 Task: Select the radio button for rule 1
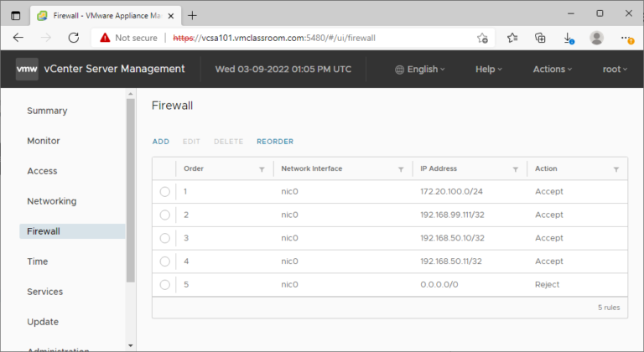click(164, 192)
